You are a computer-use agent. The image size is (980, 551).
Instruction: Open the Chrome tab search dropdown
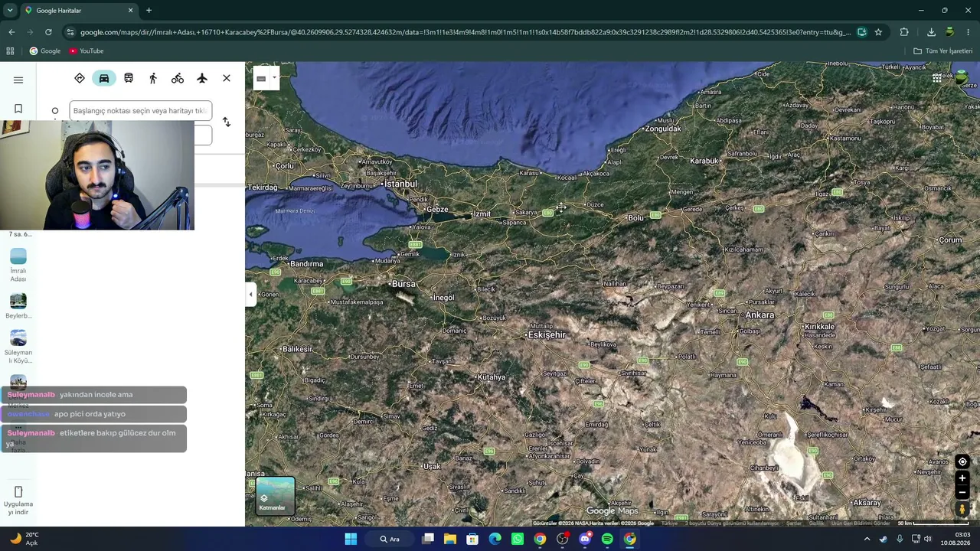coord(10,11)
